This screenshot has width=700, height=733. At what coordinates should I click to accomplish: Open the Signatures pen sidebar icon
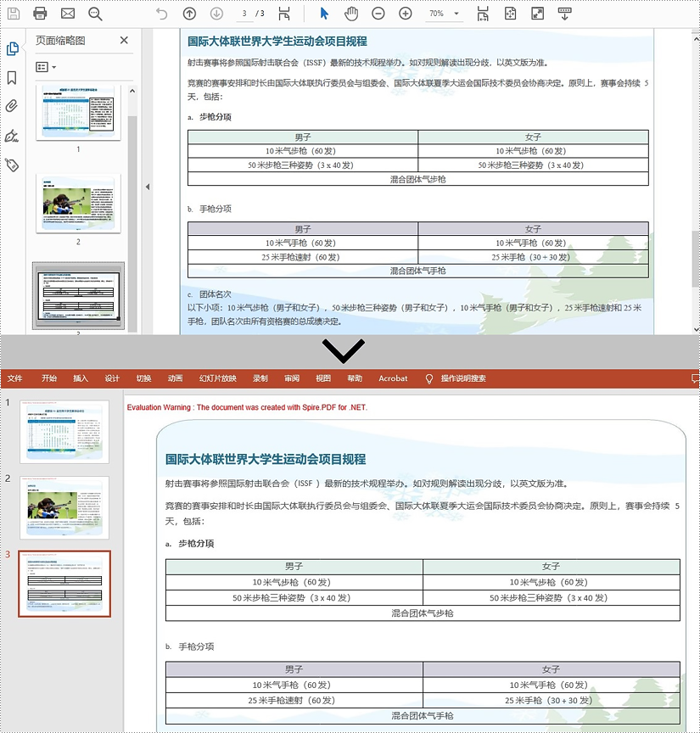pos(12,136)
